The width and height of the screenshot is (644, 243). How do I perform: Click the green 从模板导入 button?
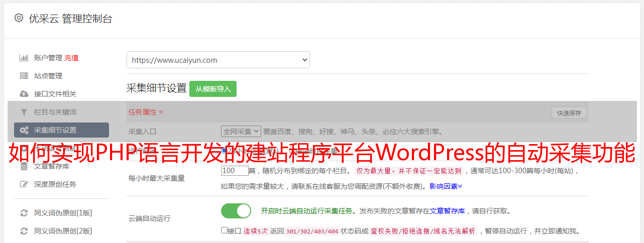pyautogui.click(x=213, y=89)
